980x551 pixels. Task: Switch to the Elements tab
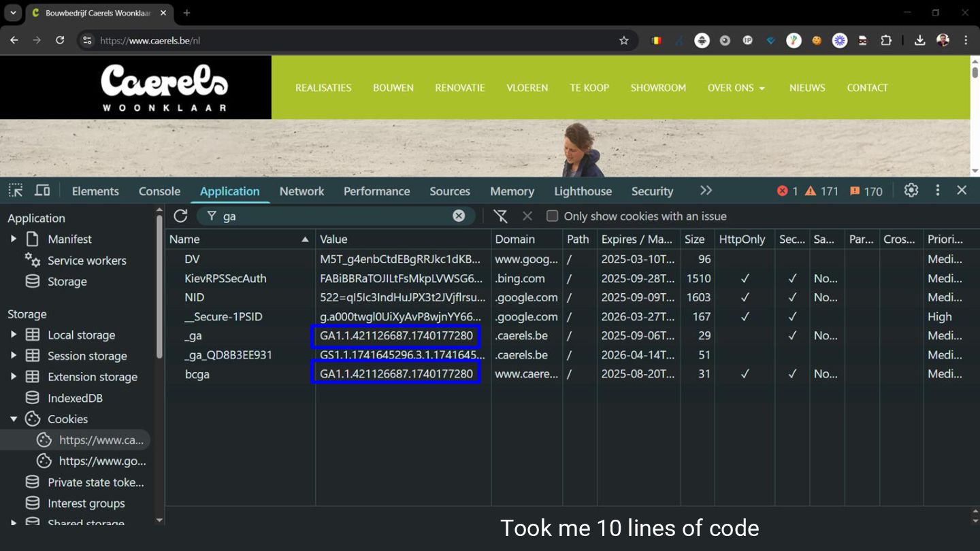(x=95, y=191)
